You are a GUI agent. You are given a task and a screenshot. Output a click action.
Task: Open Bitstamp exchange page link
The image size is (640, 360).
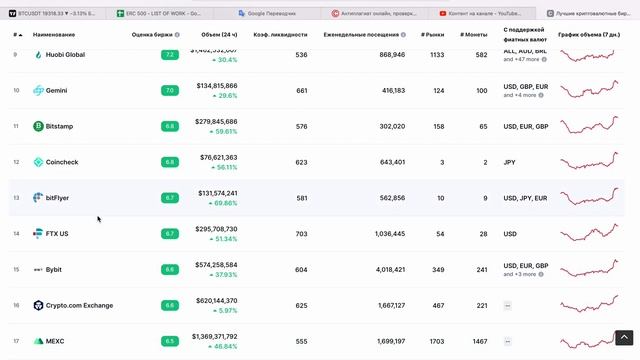(x=59, y=126)
